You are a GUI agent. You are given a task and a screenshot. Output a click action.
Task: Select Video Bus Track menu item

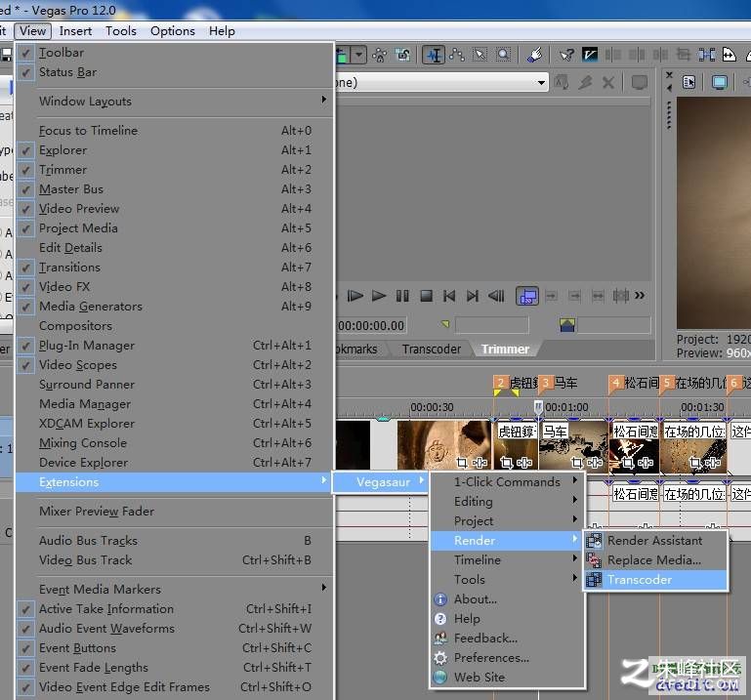point(175,560)
